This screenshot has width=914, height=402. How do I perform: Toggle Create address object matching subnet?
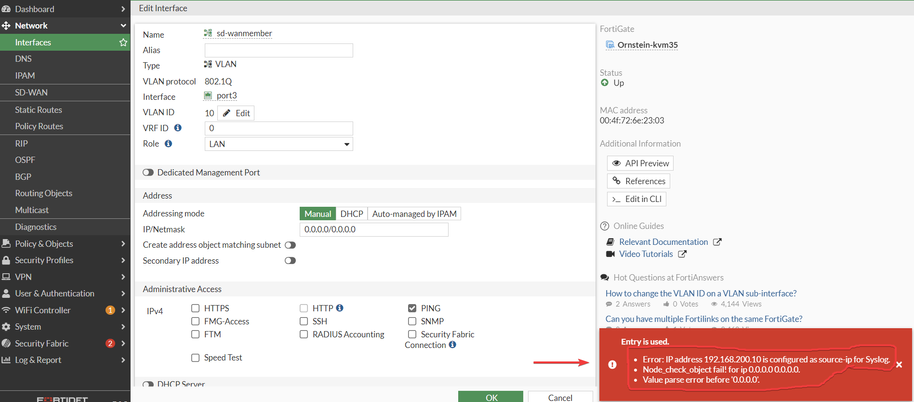point(290,245)
